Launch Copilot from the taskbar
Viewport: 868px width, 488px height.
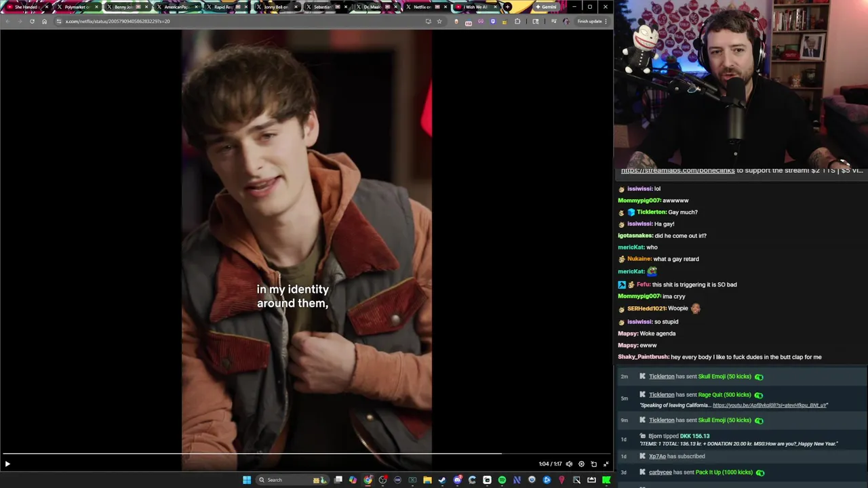click(353, 480)
